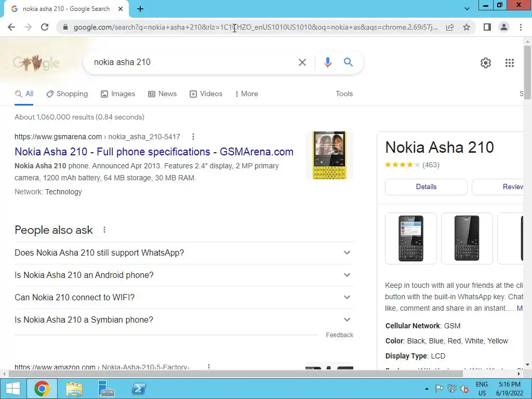This screenshot has height=399, width=532.
Task: Open the Windows Start menu
Action: click(12, 389)
